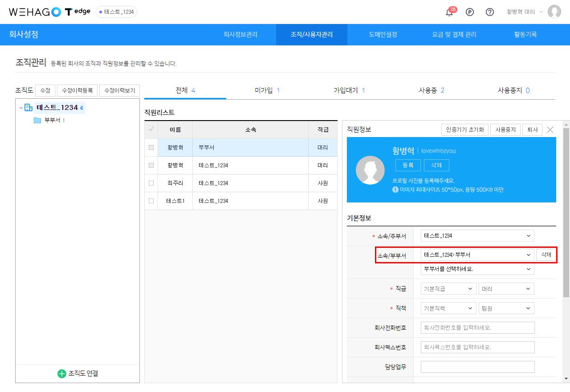The image size is (570, 392).
Task: Click the 인증기기 초기화 button
Action: (x=464, y=130)
